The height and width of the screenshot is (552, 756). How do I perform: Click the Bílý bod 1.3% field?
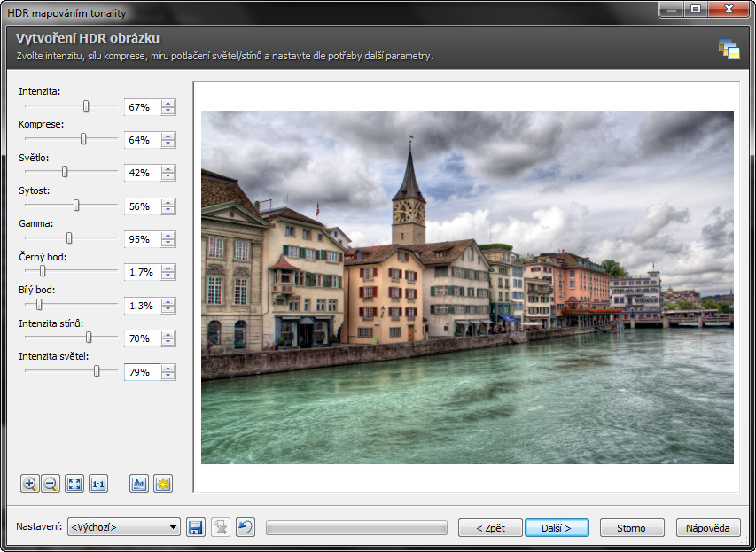[142, 306]
